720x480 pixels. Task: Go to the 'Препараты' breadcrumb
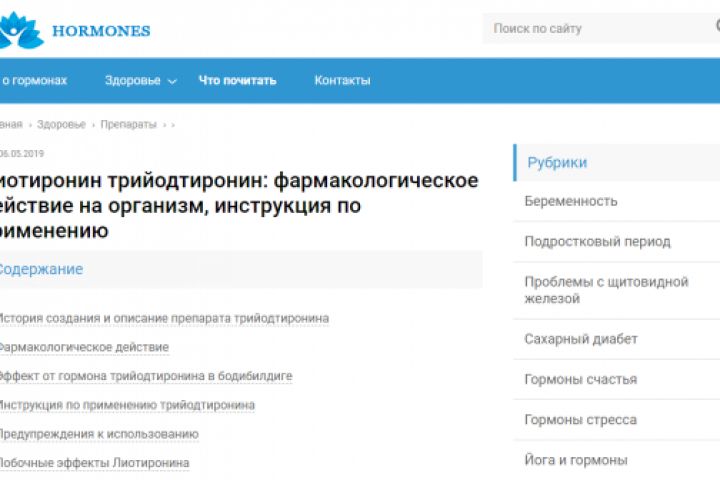[x=129, y=124]
